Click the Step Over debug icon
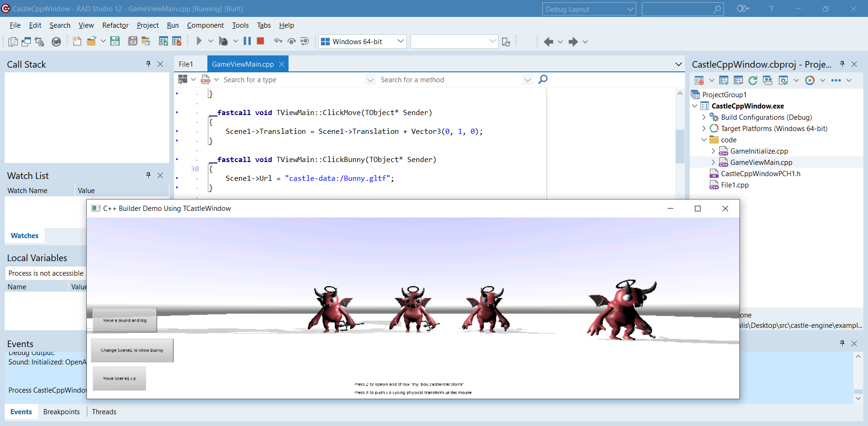Screen dimensions: 868x426 [291, 41]
